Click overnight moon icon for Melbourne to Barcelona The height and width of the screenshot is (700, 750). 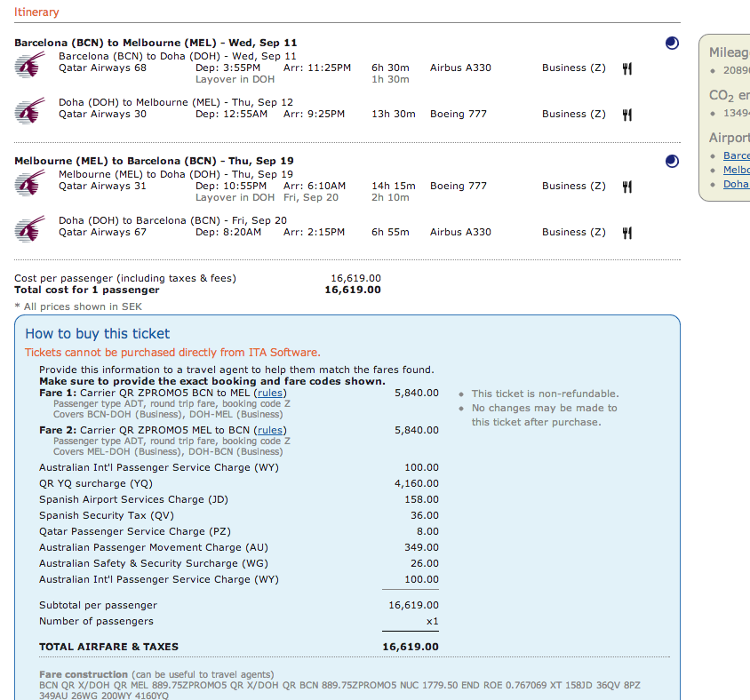(672, 161)
